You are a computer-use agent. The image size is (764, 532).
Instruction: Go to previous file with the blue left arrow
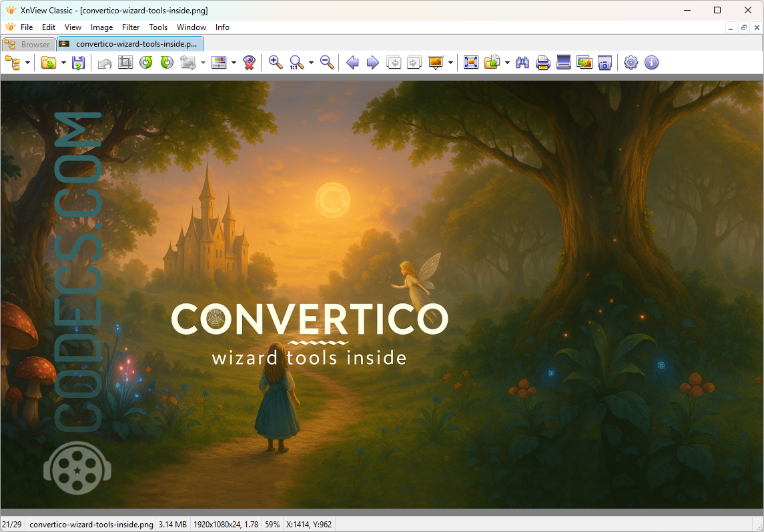tap(352, 63)
